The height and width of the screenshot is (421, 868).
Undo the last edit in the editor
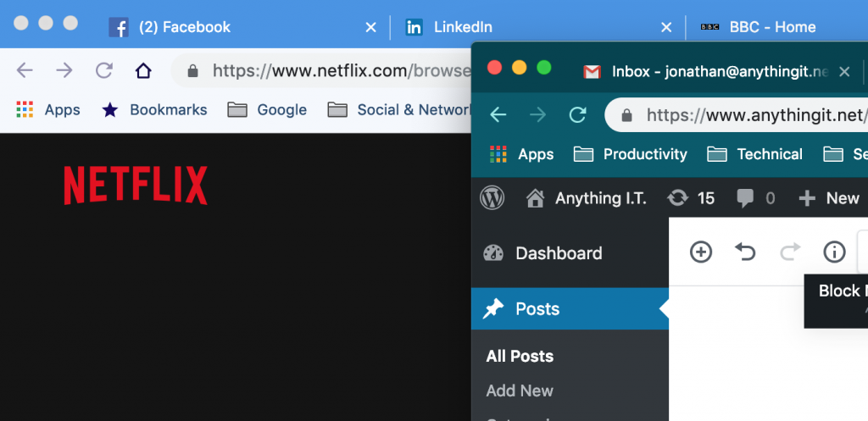(x=745, y=252)
